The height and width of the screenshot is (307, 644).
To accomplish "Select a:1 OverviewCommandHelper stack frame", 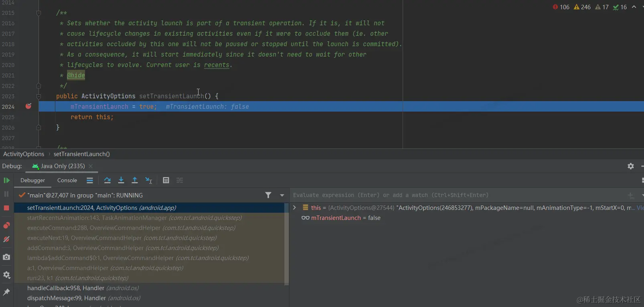I will (x=149, y=268).
